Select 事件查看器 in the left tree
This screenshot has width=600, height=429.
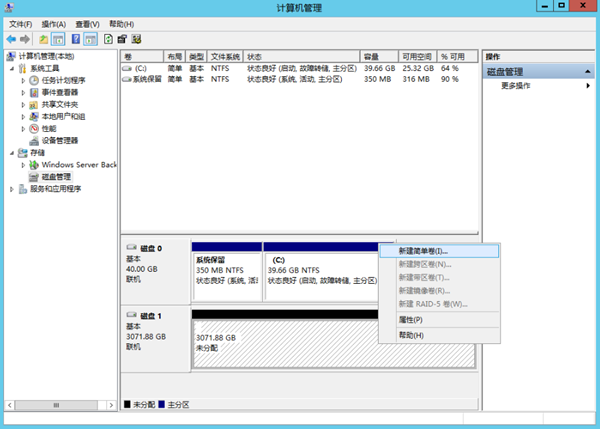tap(59, 92)
